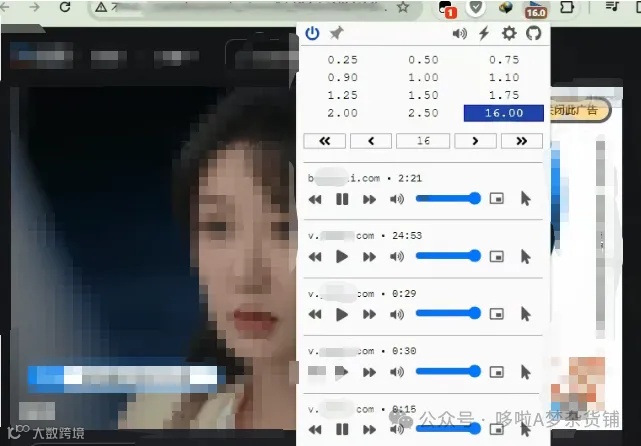Open picture-in-picture for the 24:53 video
641x446 pixels.
[x=497, y=256]
